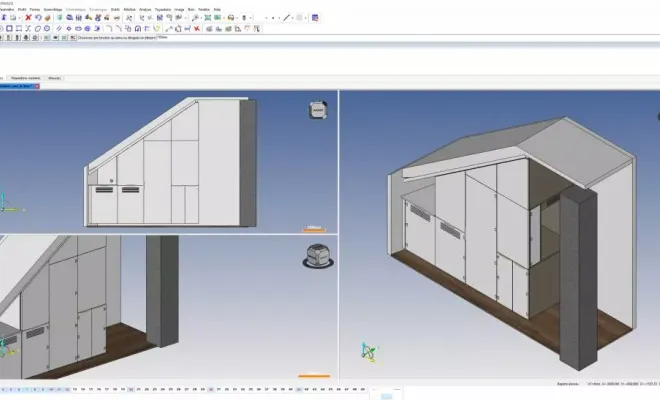
Task: Click the eraser icon in top toolbar
Action: pos(48,18)
